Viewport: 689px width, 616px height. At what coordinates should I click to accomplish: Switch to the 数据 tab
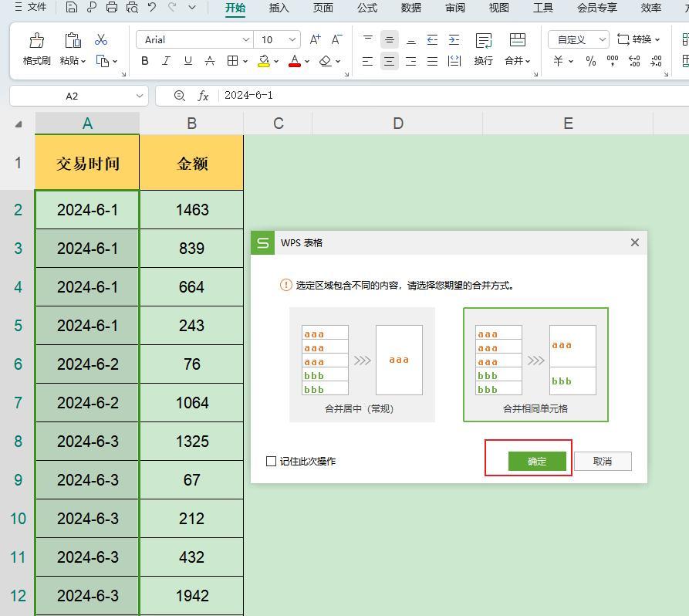[x=410, y=8]
